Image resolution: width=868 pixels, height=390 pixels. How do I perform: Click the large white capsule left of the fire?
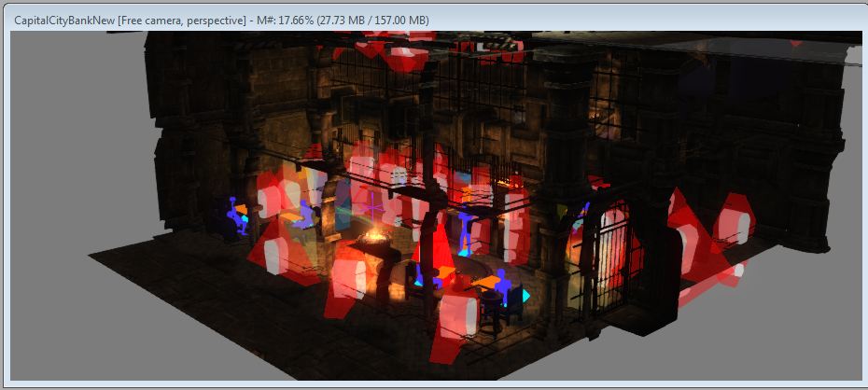pos(350,276)
